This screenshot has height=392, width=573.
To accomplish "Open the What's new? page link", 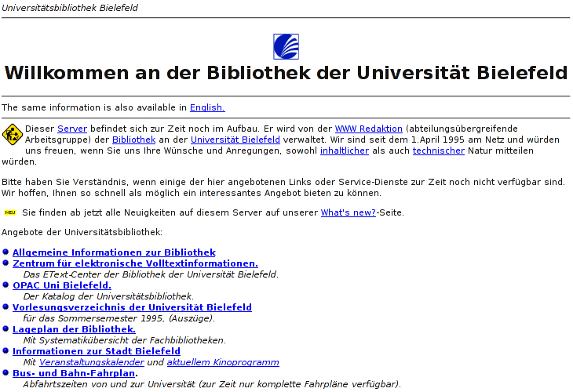I will (348, 212).
